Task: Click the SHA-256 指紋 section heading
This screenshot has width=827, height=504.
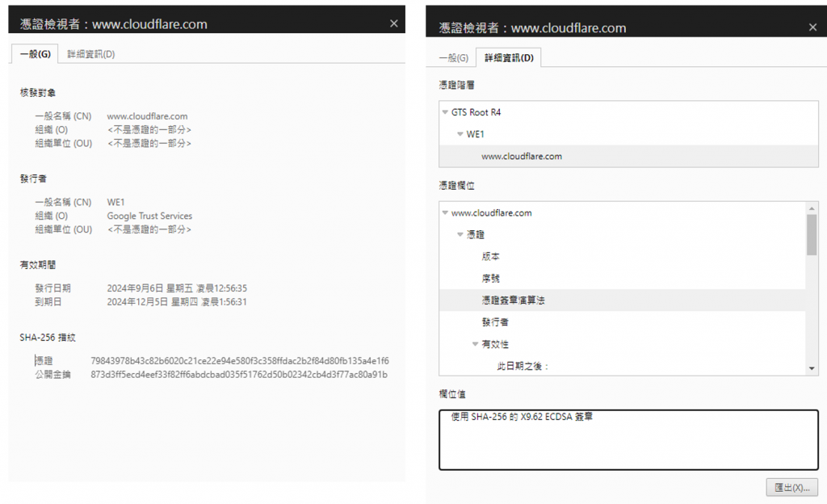Action: click(x=48, y=338)
